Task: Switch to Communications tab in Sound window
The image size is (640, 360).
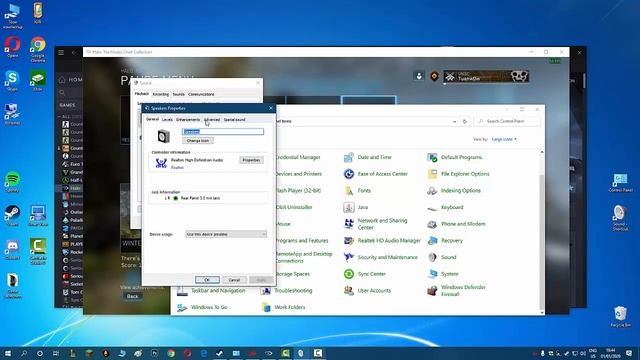Action: 201,94
